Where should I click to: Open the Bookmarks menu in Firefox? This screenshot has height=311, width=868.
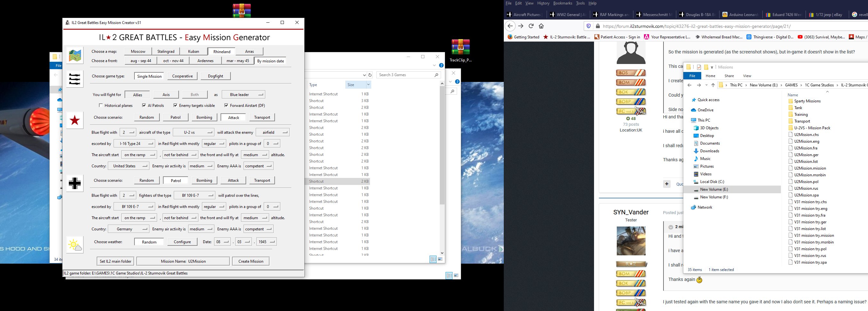pyautogui.click(x=563, y=4)
